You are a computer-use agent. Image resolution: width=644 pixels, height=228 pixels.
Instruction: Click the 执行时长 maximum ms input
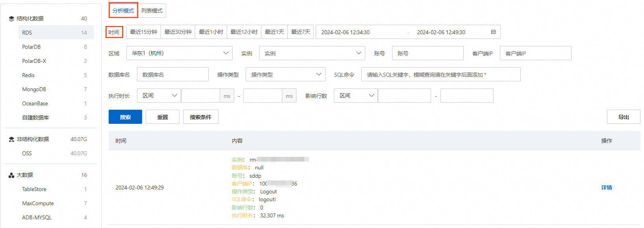click(263, 96)
